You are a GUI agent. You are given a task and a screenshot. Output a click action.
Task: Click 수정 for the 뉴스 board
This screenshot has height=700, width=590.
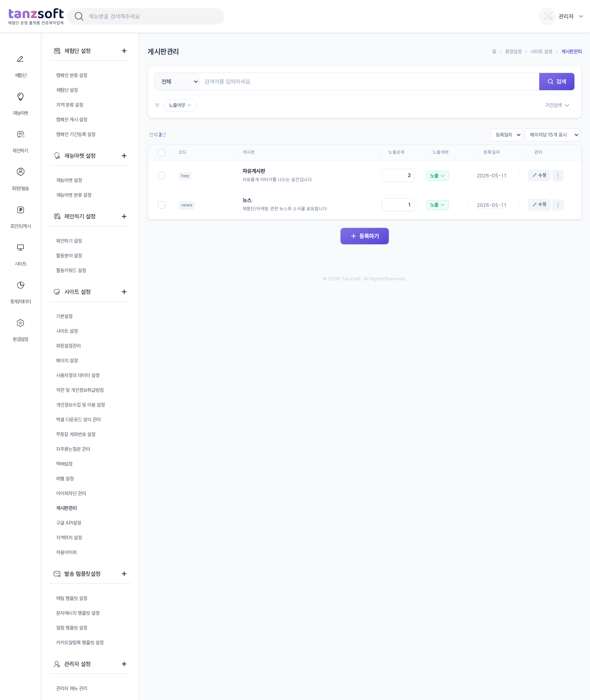coord(539,205)
